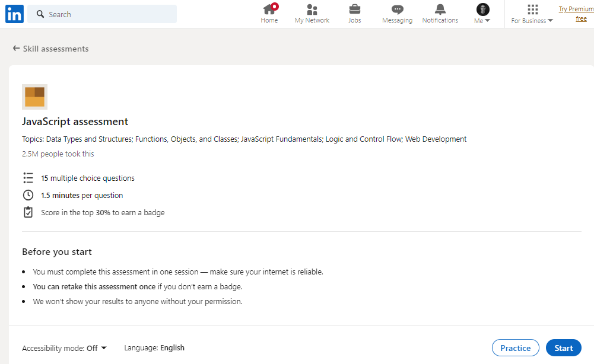Click '15 multiple choice questions' text
The width and height of the screenshot is (594, 364).
(x=88, y=178)
